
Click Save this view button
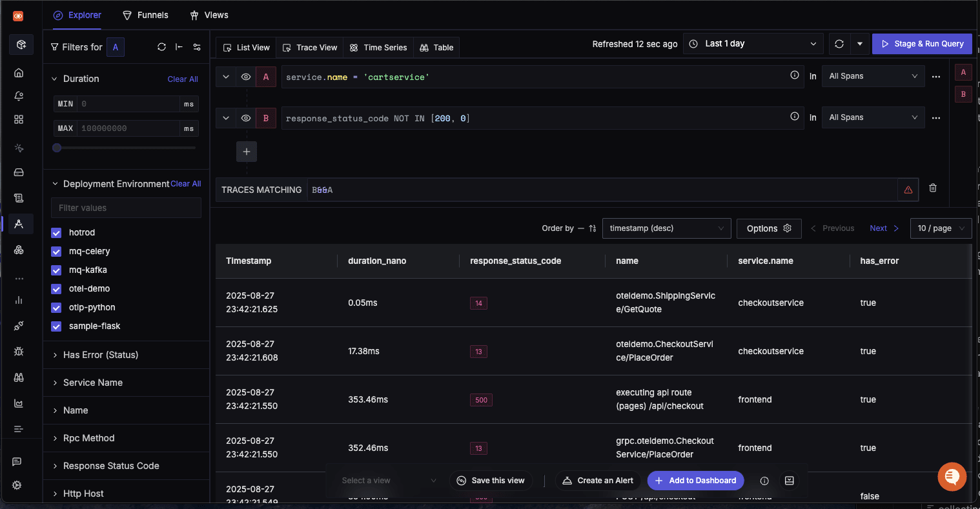point(491,481)
